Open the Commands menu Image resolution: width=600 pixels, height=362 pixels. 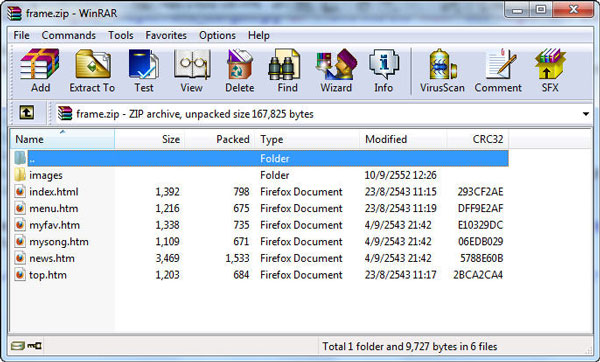pos(68,35)
